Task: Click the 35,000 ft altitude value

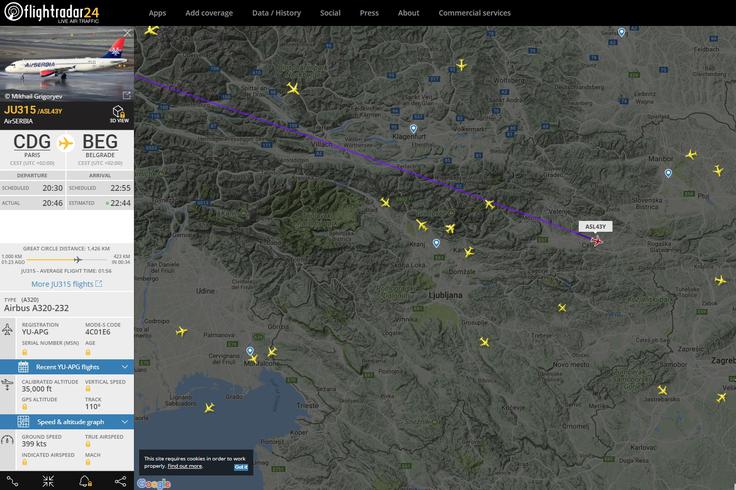Action: point(37,389)
